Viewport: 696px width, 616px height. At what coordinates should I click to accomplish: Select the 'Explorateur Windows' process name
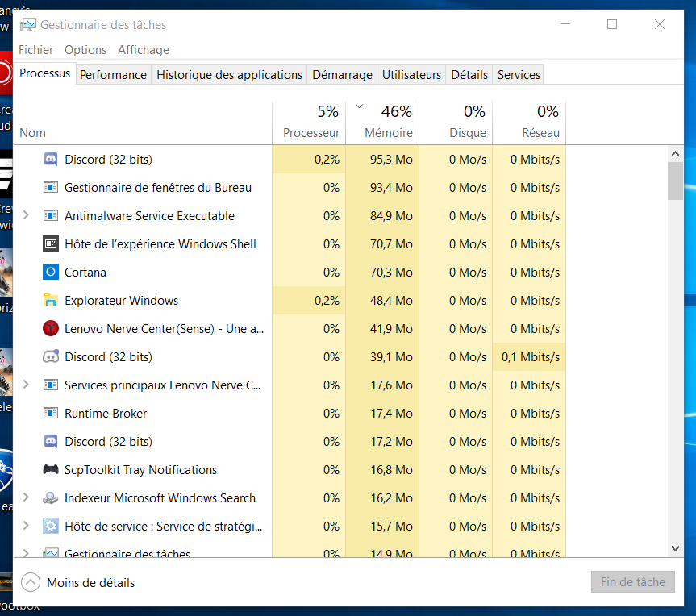click(x=121, y=301)
